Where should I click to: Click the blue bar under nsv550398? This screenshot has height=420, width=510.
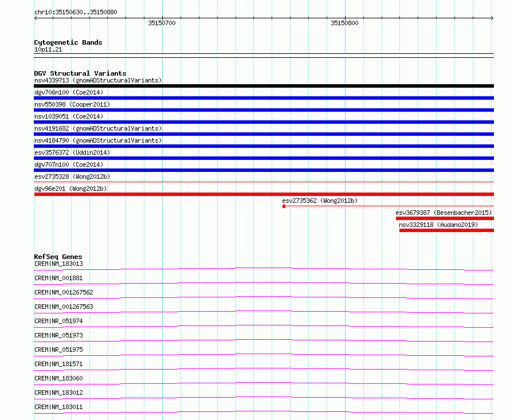pyautogui.click(x=264, y=110)
